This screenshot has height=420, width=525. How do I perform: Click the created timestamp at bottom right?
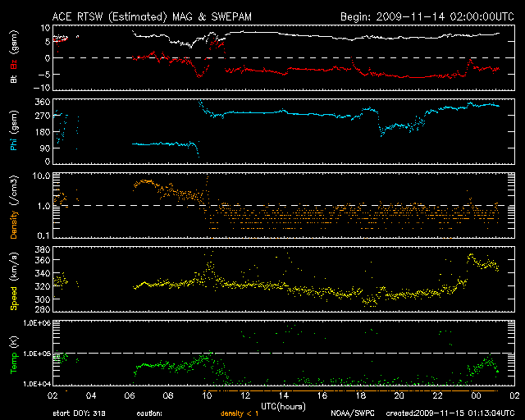450,413
